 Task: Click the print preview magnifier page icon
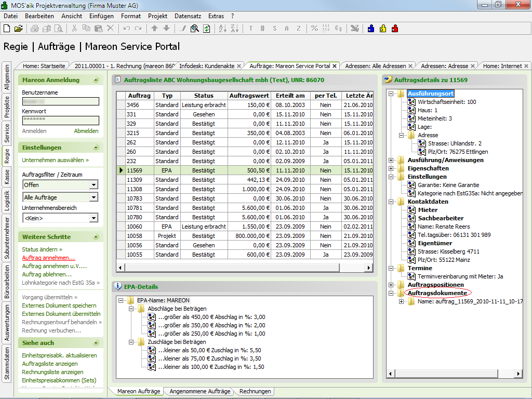(x=59, y=29)
